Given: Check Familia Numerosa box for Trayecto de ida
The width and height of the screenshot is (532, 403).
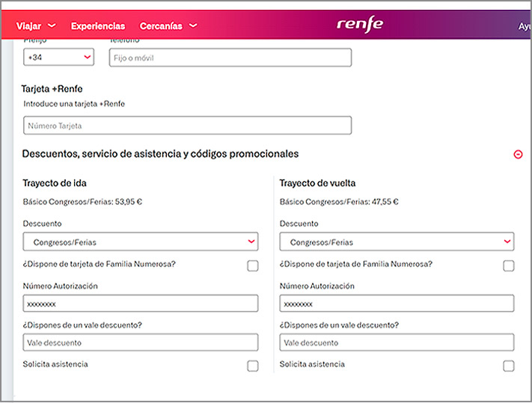Looking at the screenshot, I should tap(253, 265).
